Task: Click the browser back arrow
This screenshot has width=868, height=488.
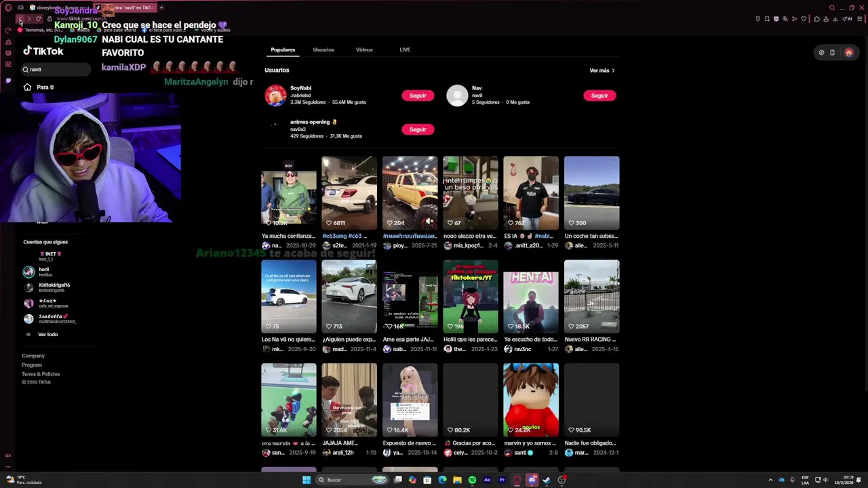Action: pyautogui.click(x=20, y=19)
